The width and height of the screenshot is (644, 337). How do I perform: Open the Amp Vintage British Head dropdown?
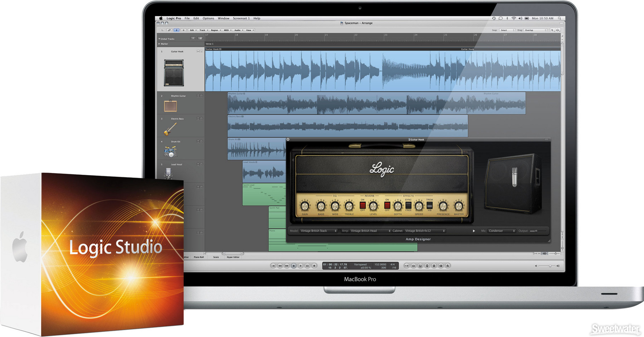pos(371,231)
